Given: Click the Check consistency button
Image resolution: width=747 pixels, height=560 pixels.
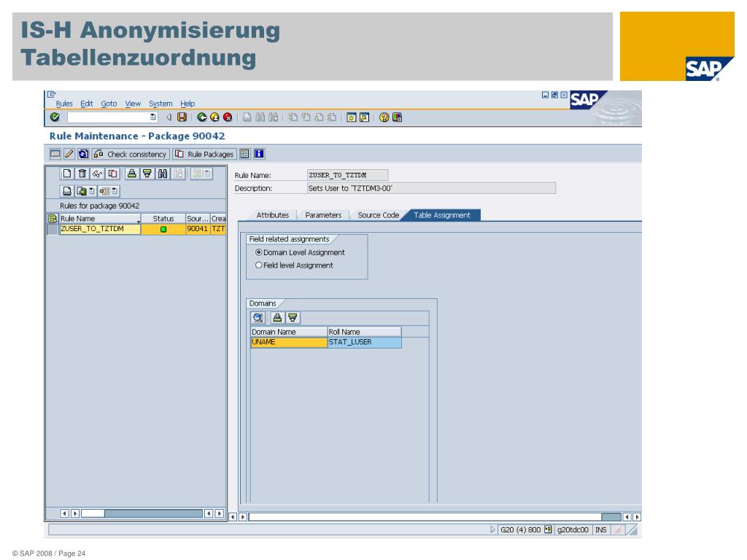Looking at the screenshot, I should (131, 154).
